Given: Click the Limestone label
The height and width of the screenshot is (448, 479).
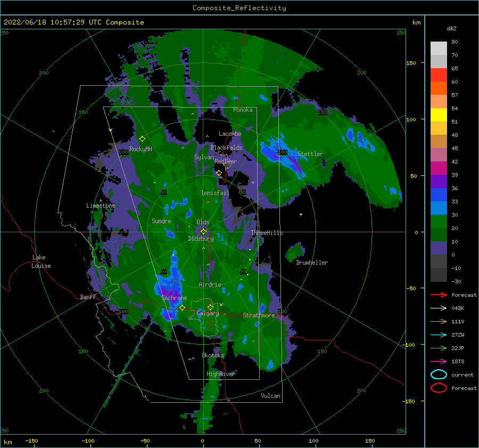Looking at the screenshot, I should point(101,206).
